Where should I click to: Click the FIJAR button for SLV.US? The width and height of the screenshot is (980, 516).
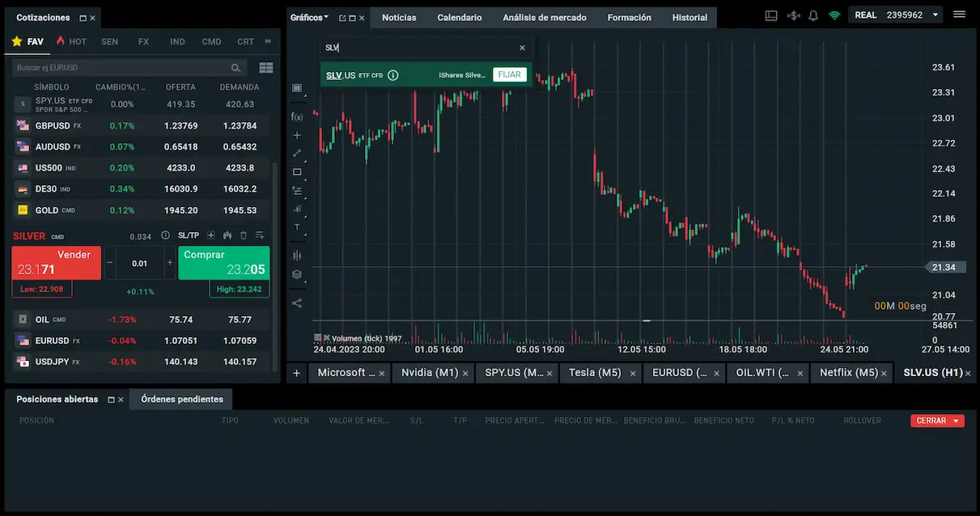(509, 75)
